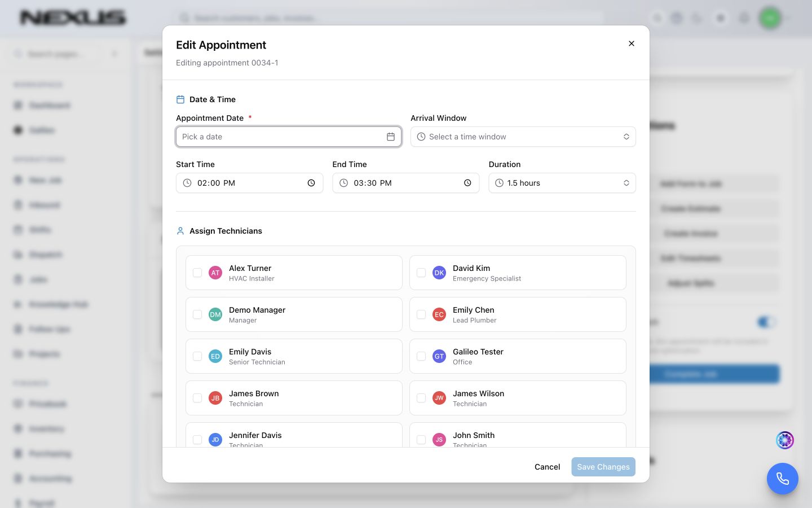Expand the Duration 1.5 hours dropdown
Screen dimensions: 812x508
pos(562,183)
